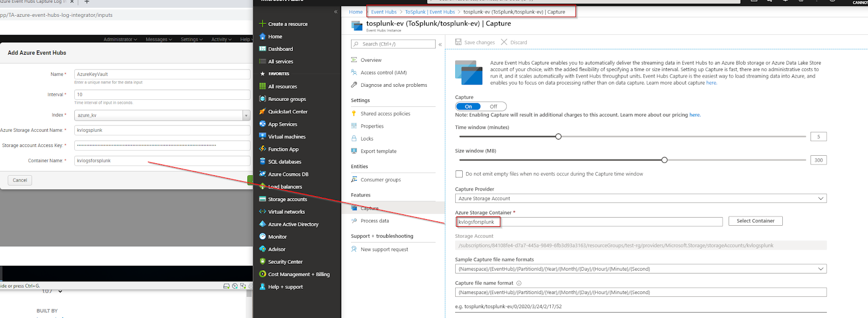
Task: Click the App Services icon
Action: coord(263,124)
